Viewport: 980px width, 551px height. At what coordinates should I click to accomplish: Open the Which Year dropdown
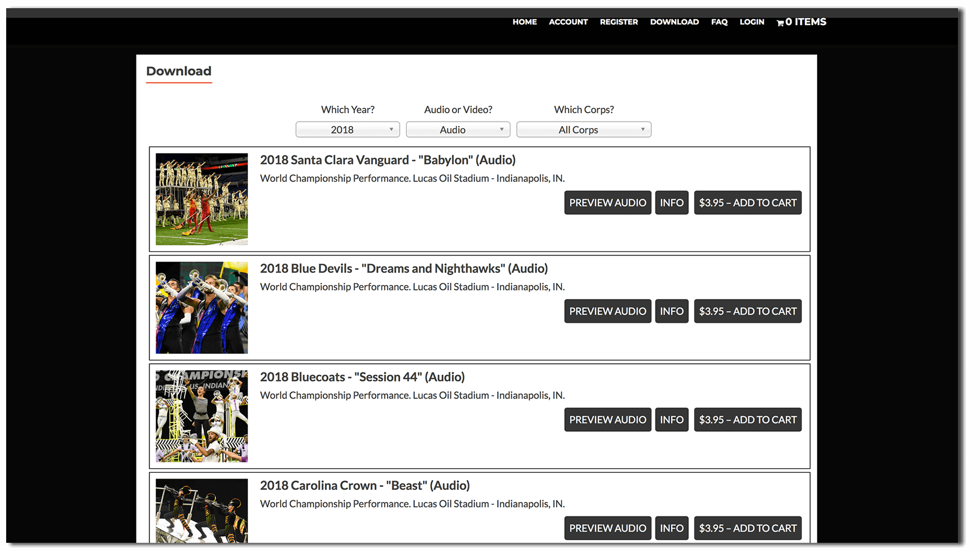point(347,130)
